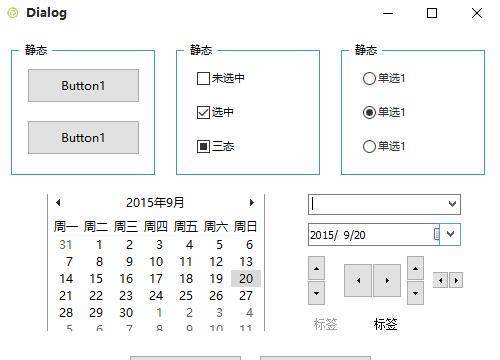Click the 2015年9月 calendar title
Image resolution: width=500 pixels, height=360 pixels.
155,202
